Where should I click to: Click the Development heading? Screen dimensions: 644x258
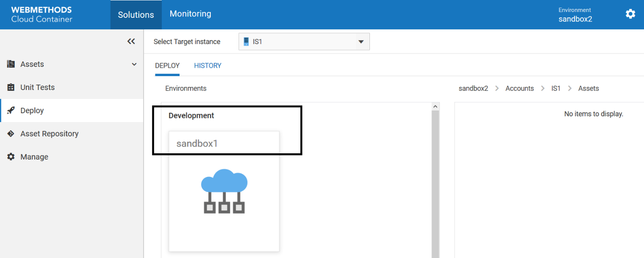(x=191, y=115)
